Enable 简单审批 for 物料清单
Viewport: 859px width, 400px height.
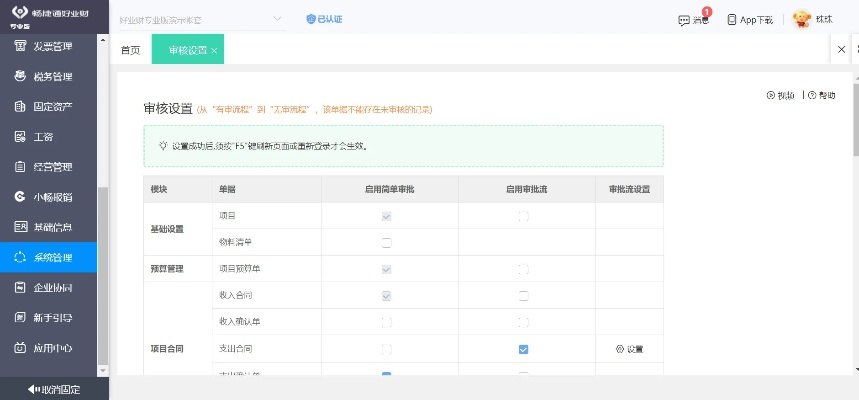[386, 242]
